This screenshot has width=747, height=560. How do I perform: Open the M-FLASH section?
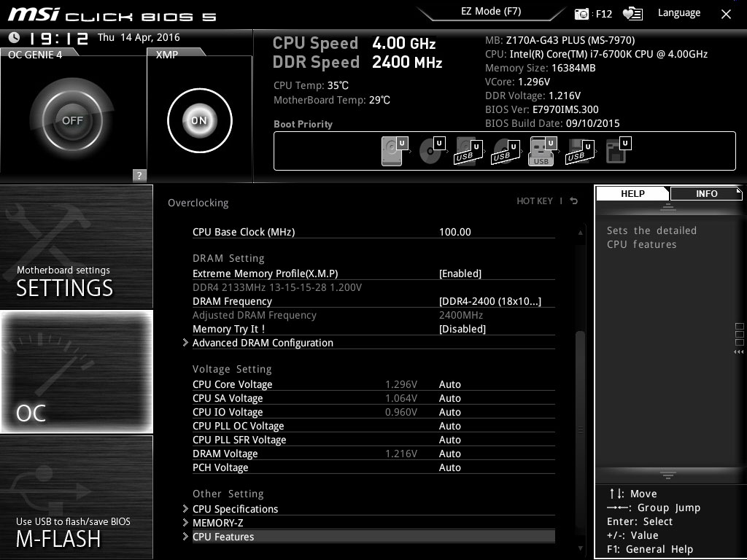tap(76, 497)
